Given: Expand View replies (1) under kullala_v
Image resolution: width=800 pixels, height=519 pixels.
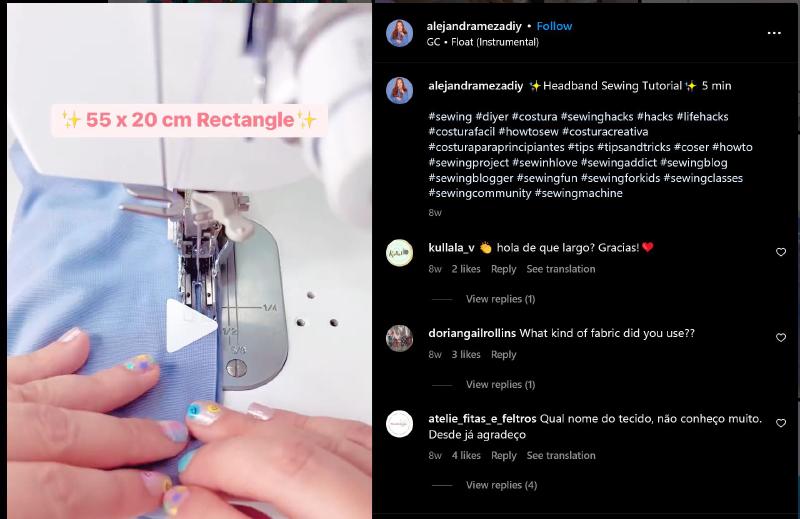Looking at the screenshot, I should pyautogui.click(x=500, y=299).
